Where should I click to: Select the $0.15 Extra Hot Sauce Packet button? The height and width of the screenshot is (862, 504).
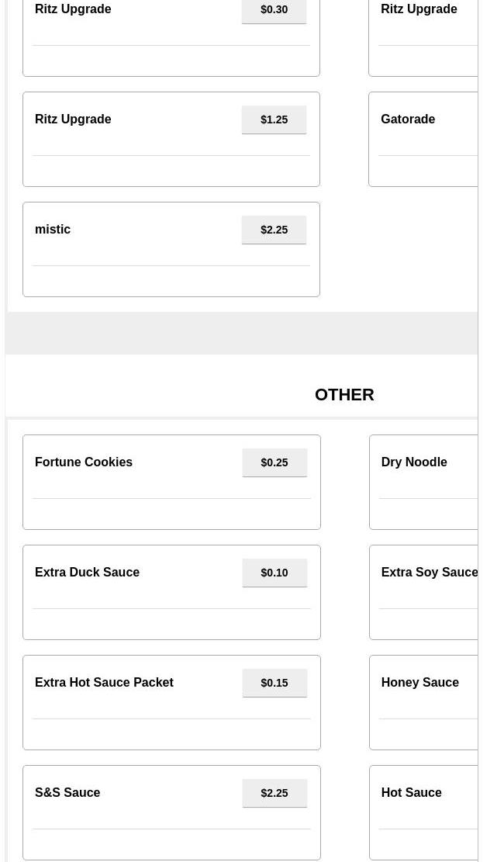(x=274, y=682)
